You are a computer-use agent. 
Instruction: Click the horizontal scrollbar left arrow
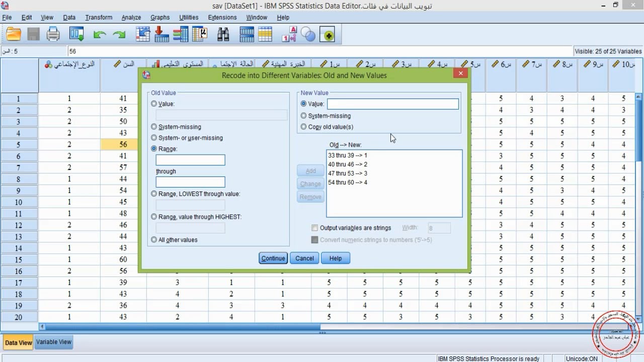click(42, 327)
